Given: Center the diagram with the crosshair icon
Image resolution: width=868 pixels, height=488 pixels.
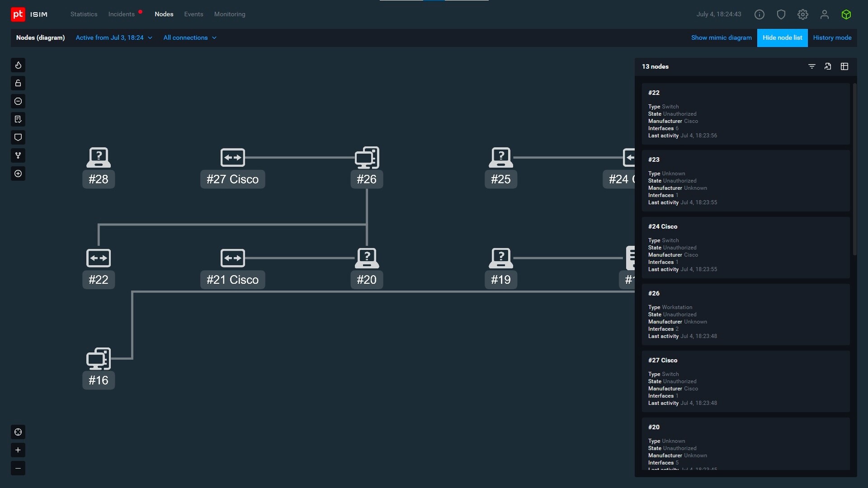Looking at the screenshot, I should (18, 432).
